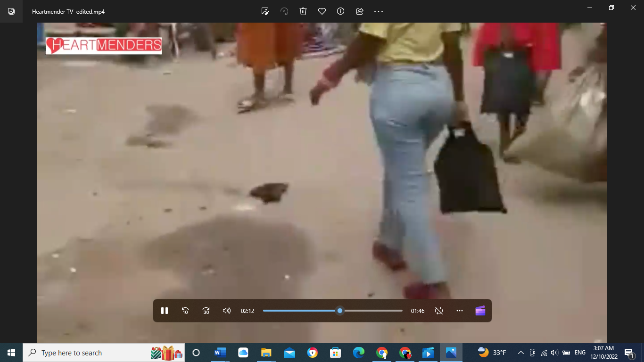Switch to Photos app taskbar icon
The image size is (644, 362).
coord(451,353)
